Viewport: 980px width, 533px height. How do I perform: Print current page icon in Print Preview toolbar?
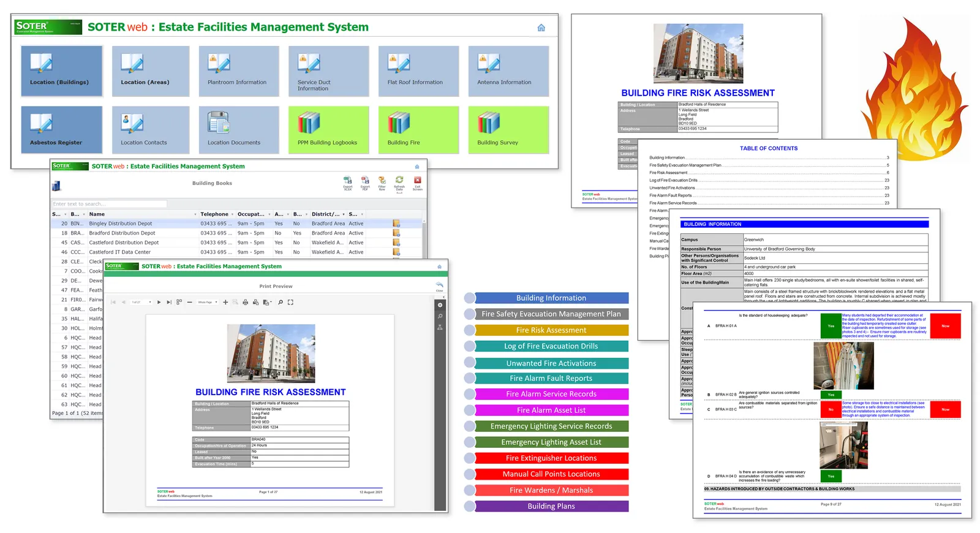(x=255, y=302)
